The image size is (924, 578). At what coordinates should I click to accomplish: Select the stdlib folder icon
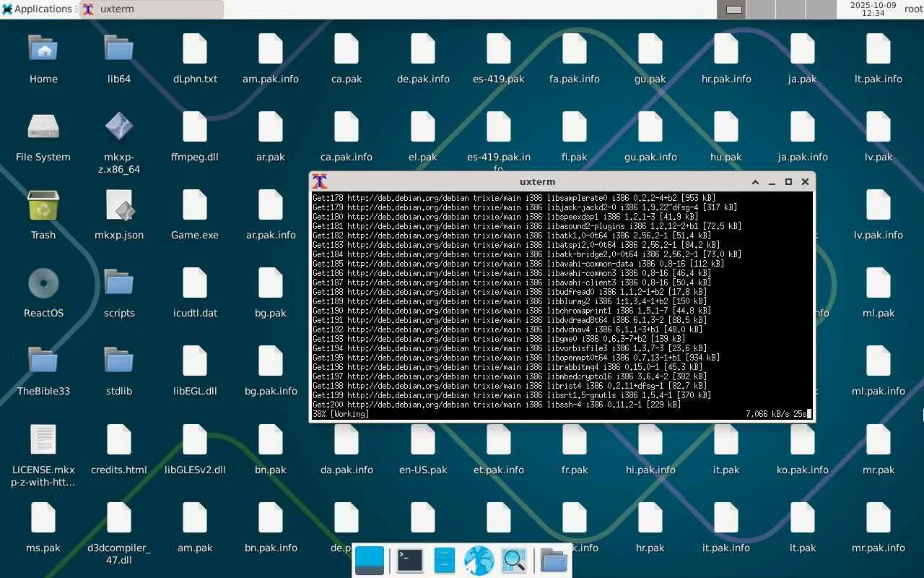point(119,361)
